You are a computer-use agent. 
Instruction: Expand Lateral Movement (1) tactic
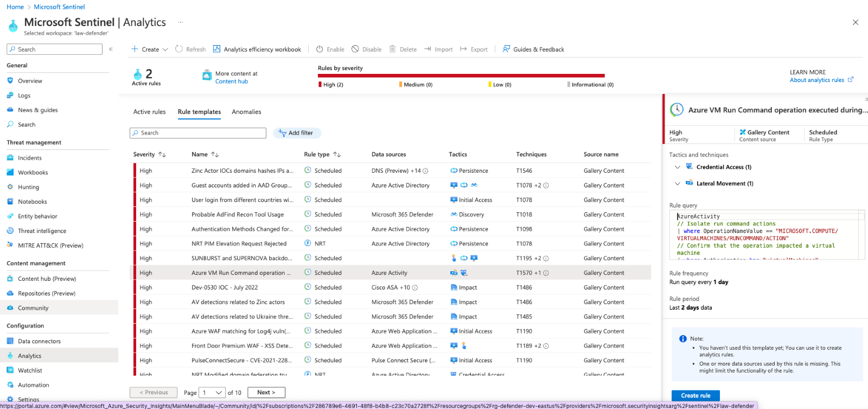click(x=677, y=184)
